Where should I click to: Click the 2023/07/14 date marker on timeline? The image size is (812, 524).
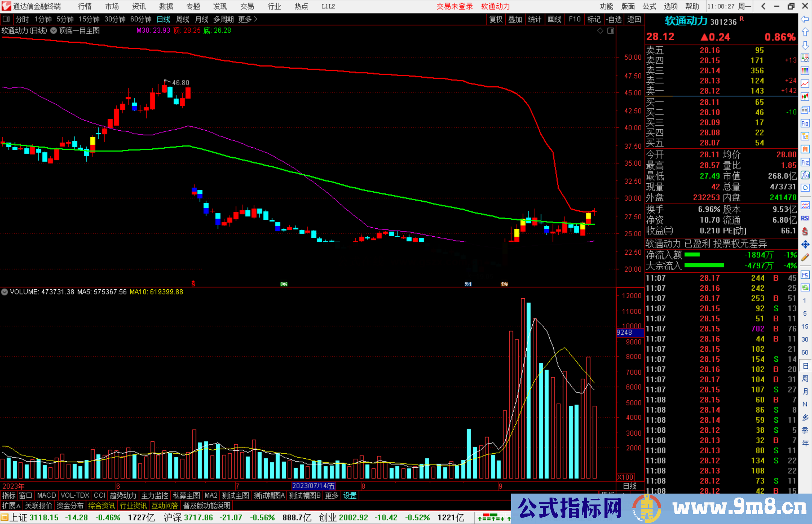click(313, 486)
